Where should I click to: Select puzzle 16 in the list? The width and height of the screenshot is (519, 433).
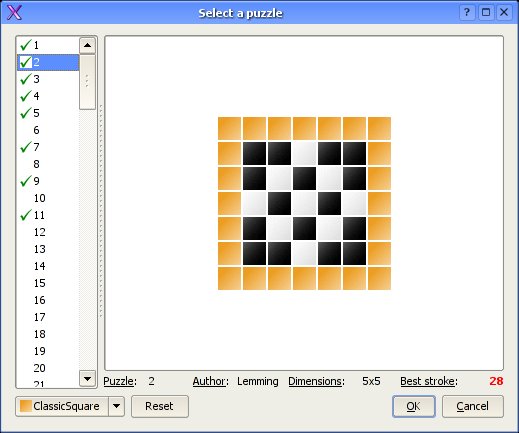pos(48,300)
